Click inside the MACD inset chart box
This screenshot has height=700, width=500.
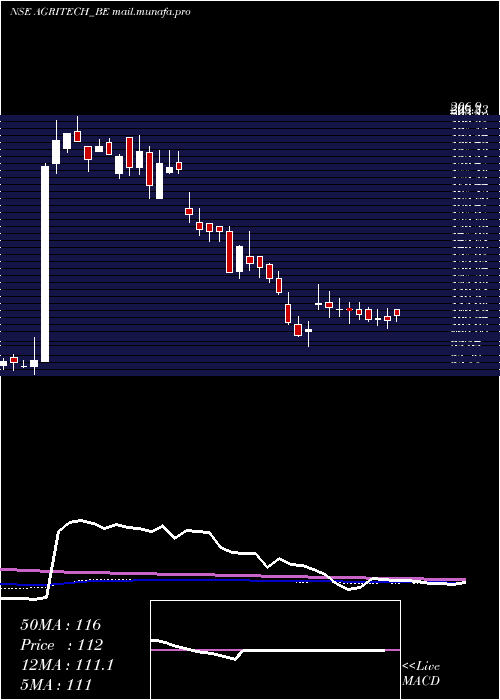click(x=275, y=650)
